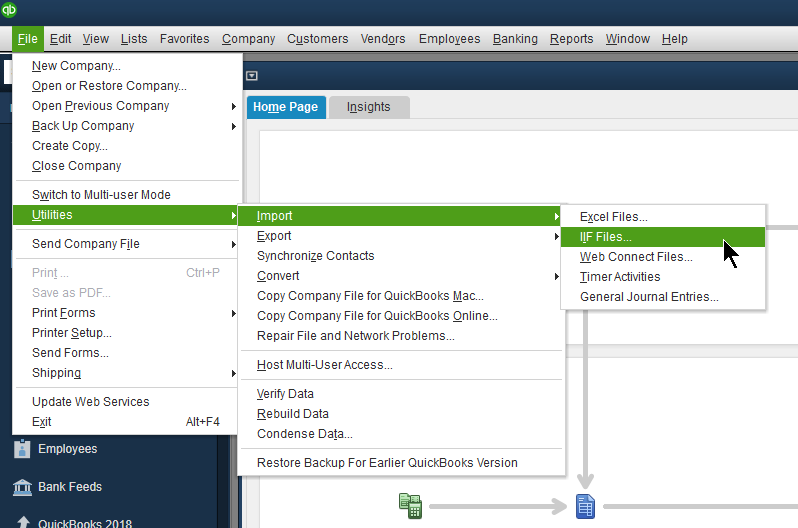
Task: Choose Host Multi-User Access...
Action: tap(400, 365)
